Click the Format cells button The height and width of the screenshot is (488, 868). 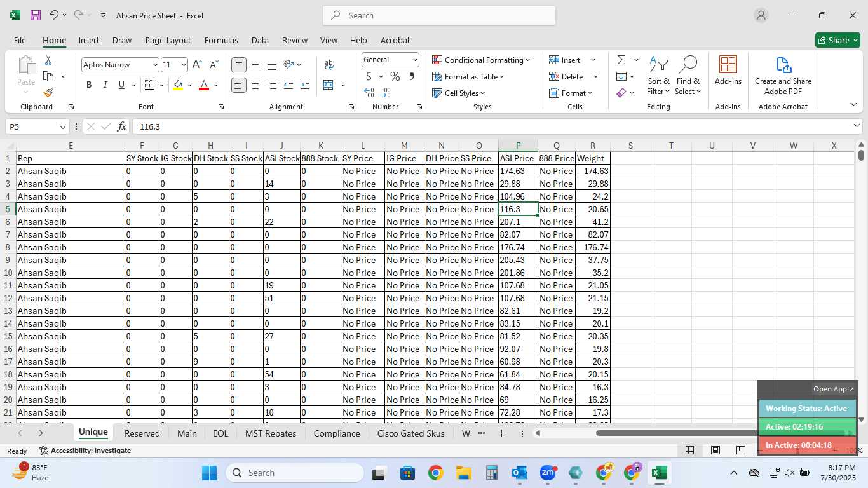pyautogui.click(x=571, y=93)
